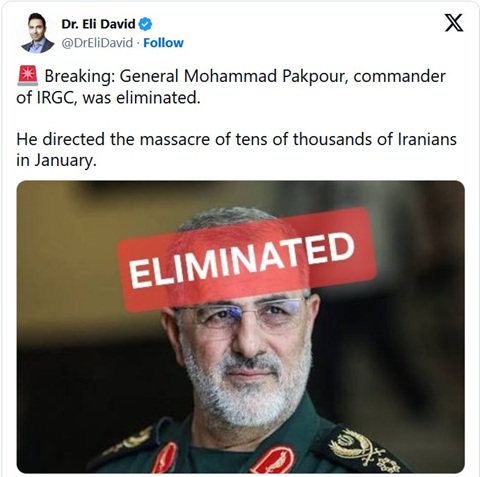Screen dimensions: 480x477
Task: Click the Dr. Eli David display name
Action: pos(98,24)
